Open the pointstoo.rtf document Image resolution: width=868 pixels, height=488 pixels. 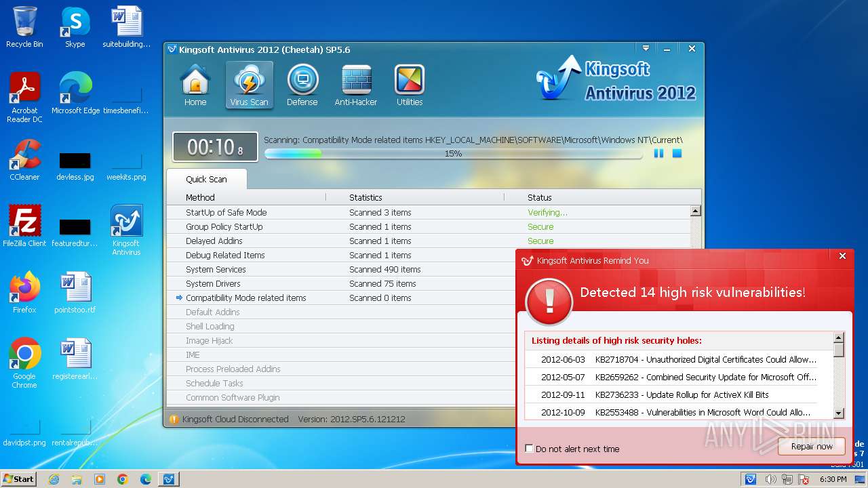point(75,293)
